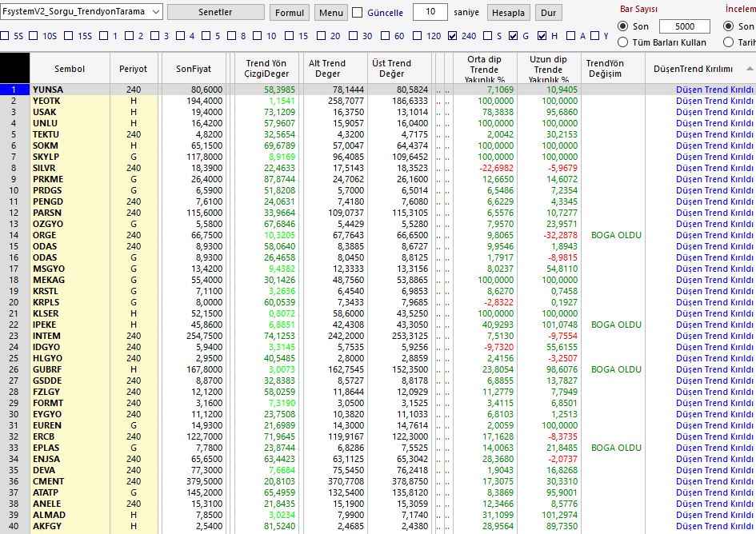
Task: Click the Hesapla button
Action: point(508,13)
